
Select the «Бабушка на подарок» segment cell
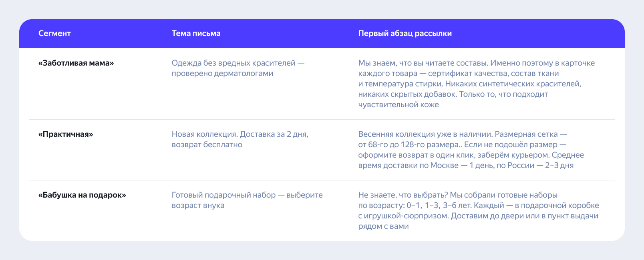click(82, 195)
